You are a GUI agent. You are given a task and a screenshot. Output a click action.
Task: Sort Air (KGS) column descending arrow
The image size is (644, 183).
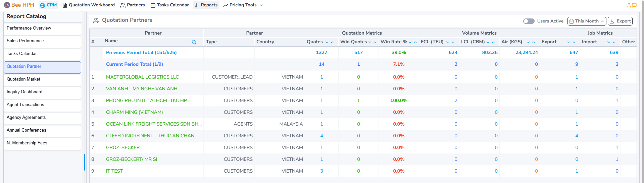click(528, 42)
